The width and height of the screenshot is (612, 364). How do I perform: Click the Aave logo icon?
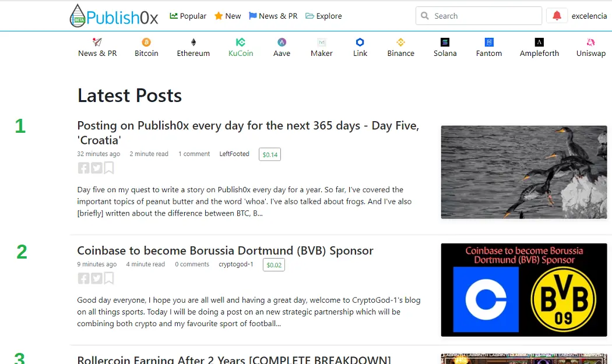[x=282, y=42]
